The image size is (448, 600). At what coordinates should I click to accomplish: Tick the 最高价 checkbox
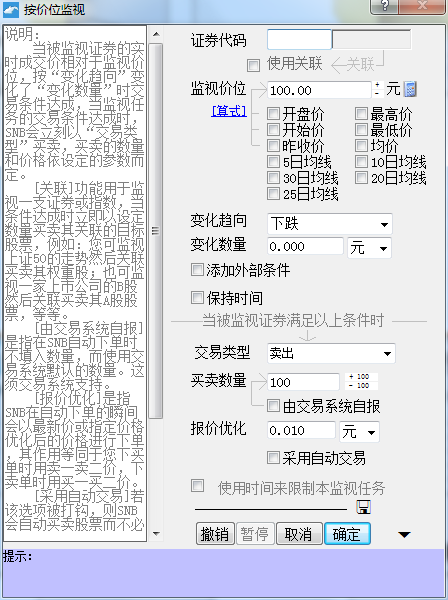(361, 114)
